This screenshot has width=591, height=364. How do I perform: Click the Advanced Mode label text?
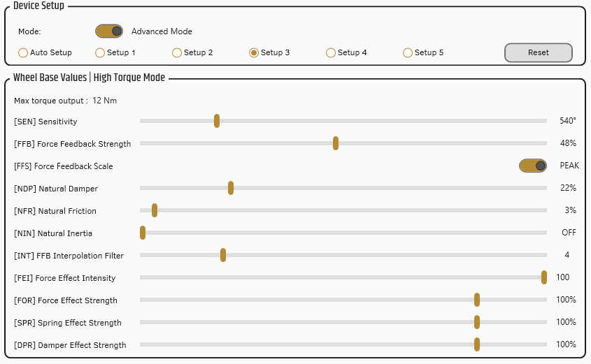tap(162, 31)
